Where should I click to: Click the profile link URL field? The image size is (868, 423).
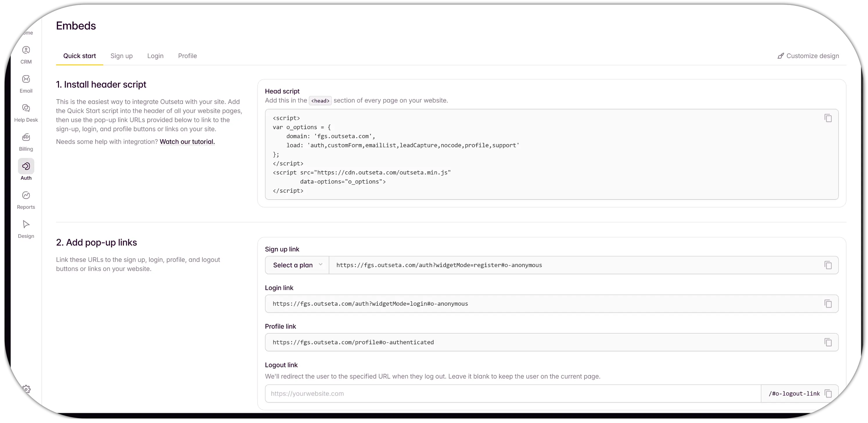tap(551, 343)
